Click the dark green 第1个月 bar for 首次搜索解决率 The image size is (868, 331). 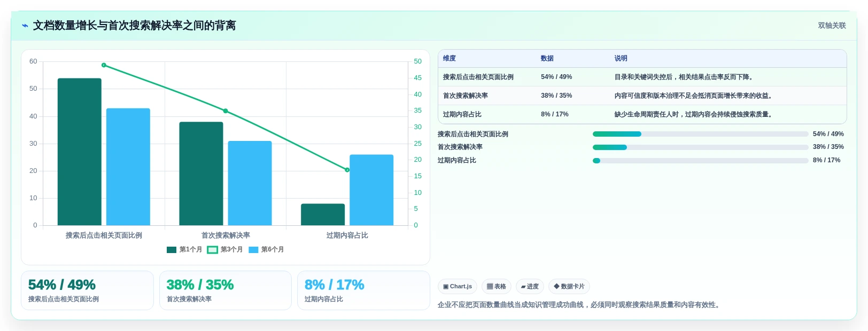tap(201, 174)
